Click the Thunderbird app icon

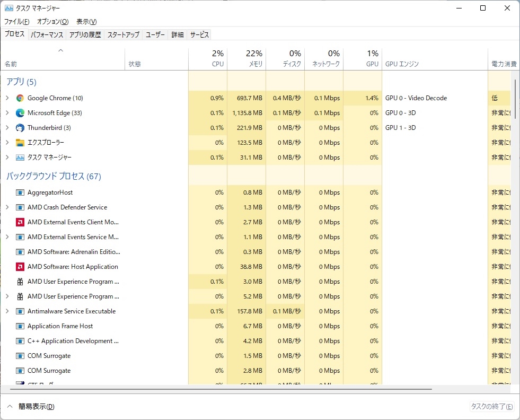click(x=20, y=128)
